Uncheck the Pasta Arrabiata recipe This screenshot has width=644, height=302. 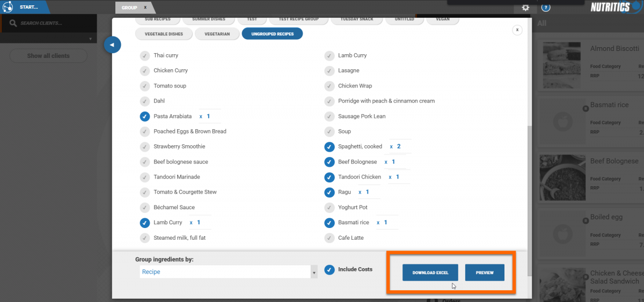145,116
